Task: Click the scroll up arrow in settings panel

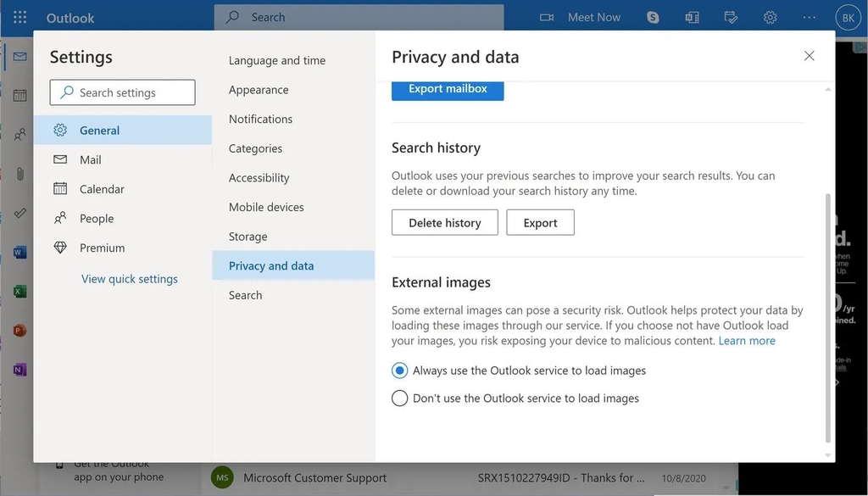Action: click(828, 89)
